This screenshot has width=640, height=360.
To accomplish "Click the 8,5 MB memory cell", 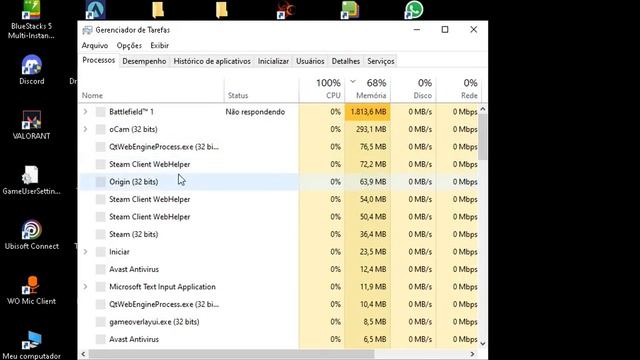I will click(368, 322).
